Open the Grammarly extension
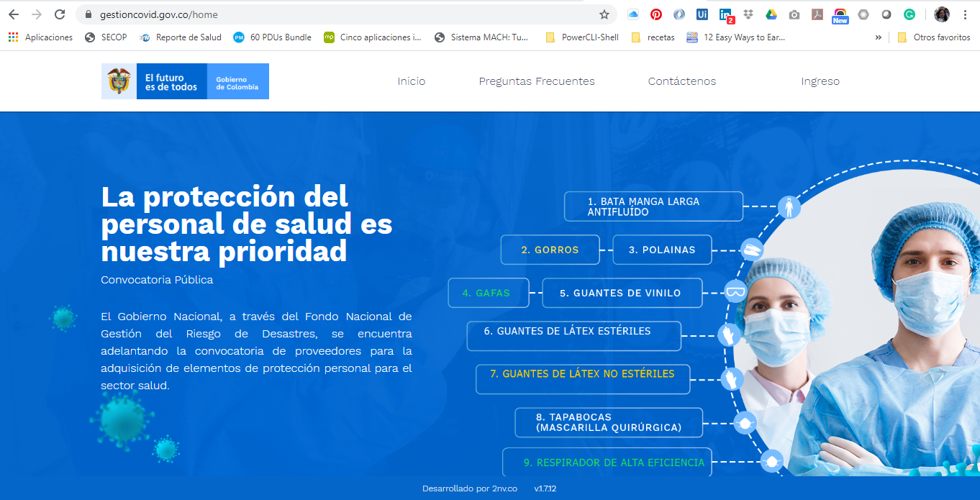This screenshot has height=500, width=980. (x=909, y=14)
